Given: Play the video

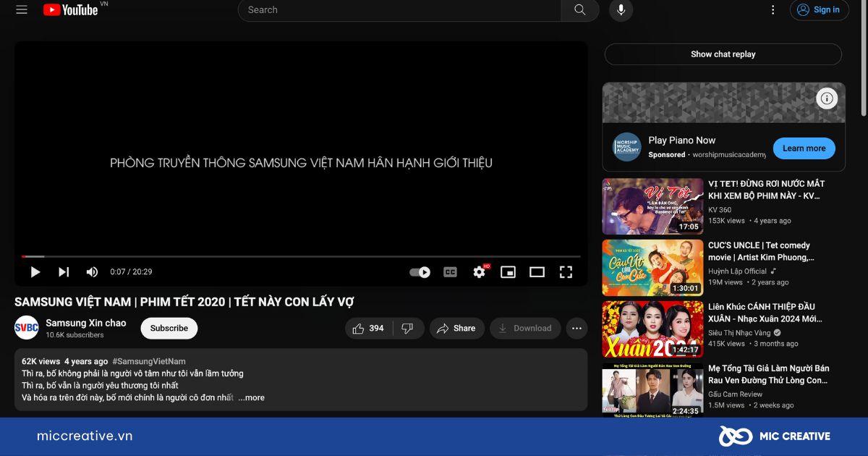Looking at the screenshot, I should coord(35,272).
